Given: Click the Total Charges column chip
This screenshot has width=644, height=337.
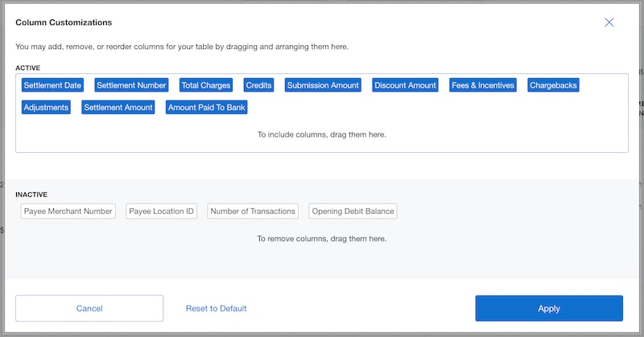Looking at the screenshot, I should (205, 85).
